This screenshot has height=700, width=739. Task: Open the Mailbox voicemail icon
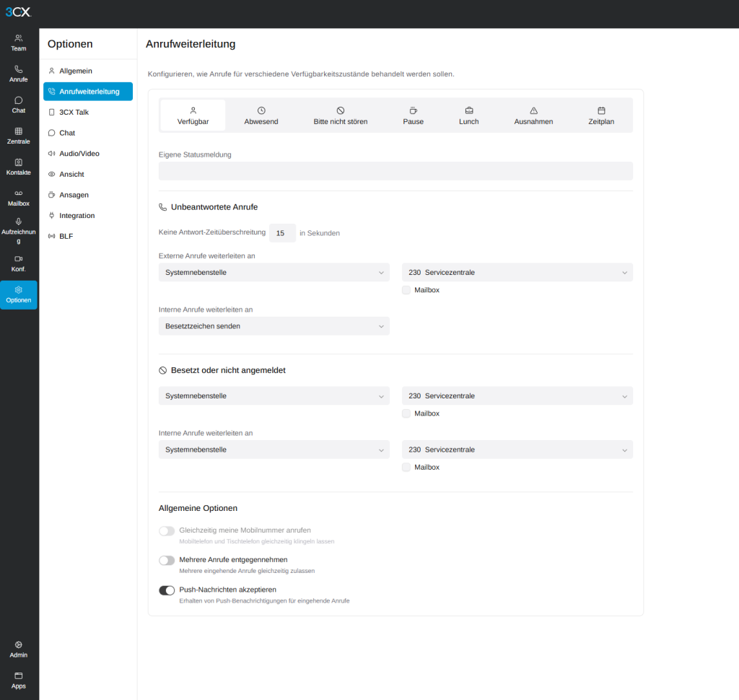18,198
